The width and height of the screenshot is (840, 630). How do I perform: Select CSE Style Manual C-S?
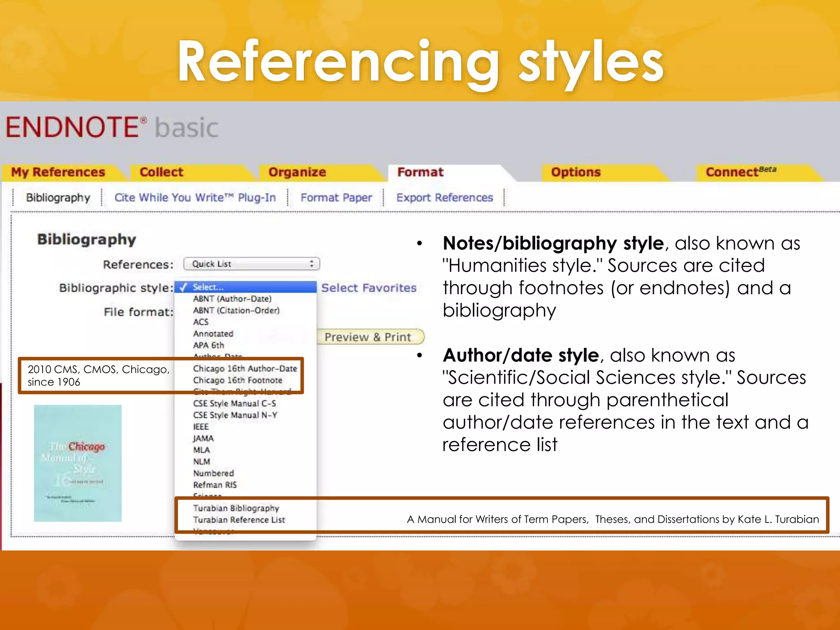(235, 404)
